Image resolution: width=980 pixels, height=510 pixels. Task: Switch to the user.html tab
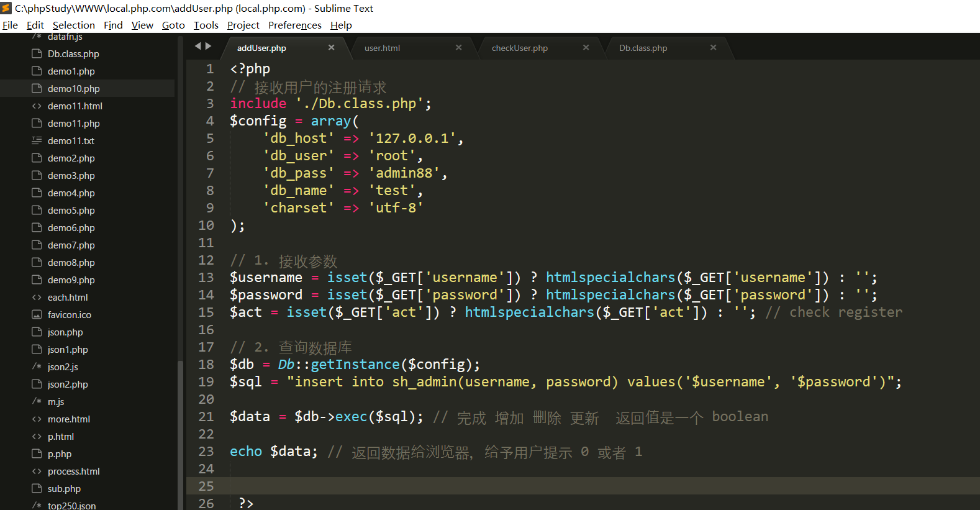point(382,48)
